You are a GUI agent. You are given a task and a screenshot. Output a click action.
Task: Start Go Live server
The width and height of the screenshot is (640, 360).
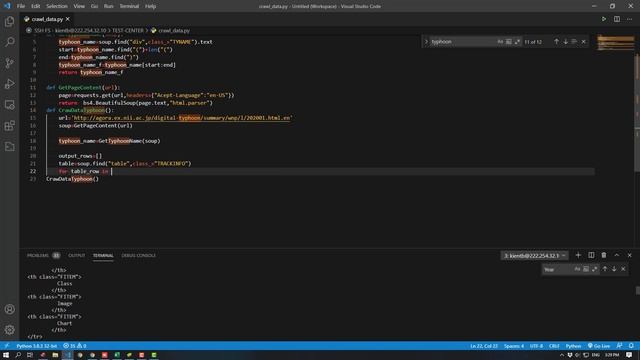[x=599, y=346]
